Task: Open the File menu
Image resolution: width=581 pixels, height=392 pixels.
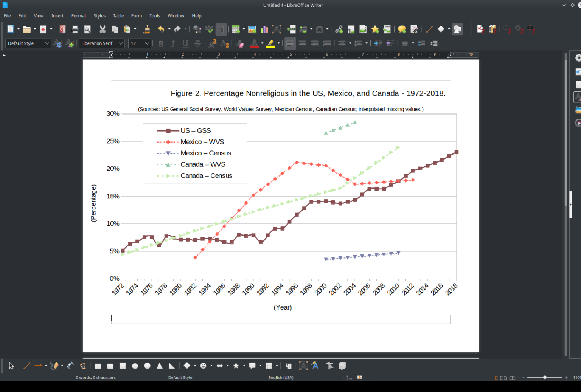Action: tap(7, 16)
